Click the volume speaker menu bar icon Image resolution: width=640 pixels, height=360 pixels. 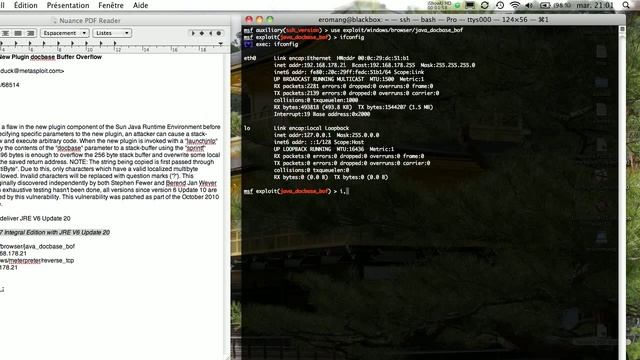pyautogui.click(x=529, y=5)
